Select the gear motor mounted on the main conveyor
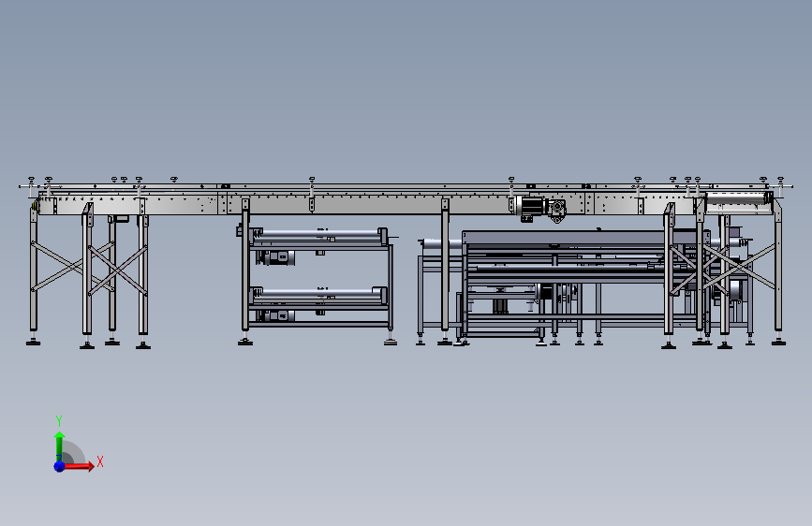This screenshot has width=812, height=526. click(x=540, y=209)
